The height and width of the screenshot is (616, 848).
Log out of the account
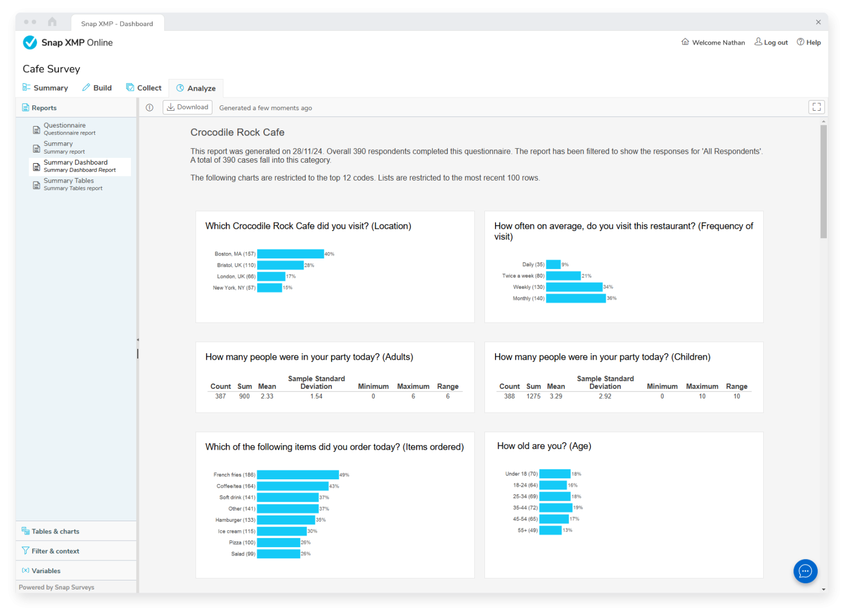tap(771, 42)
